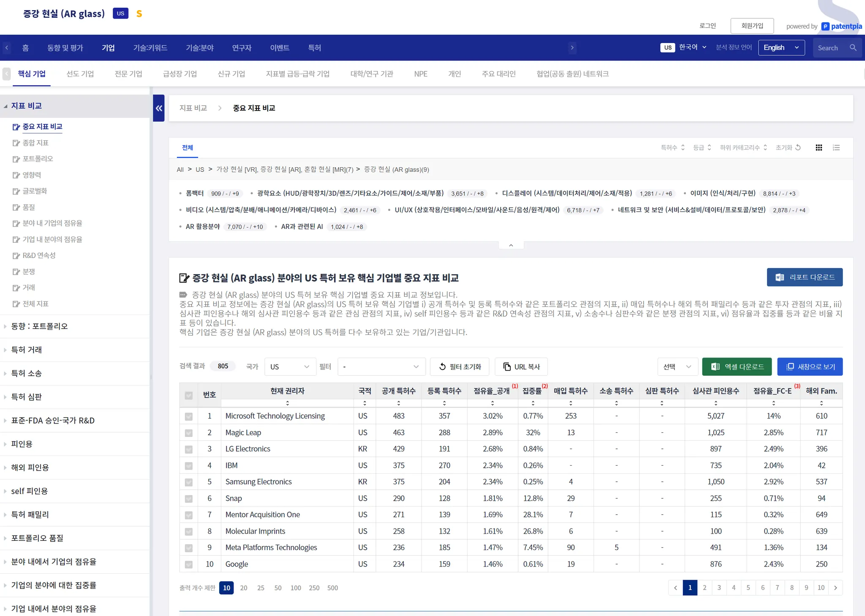Screen dimensions: 865x616
Task: Click the 초기화 reset icon
Action: (x=798, y=147)
